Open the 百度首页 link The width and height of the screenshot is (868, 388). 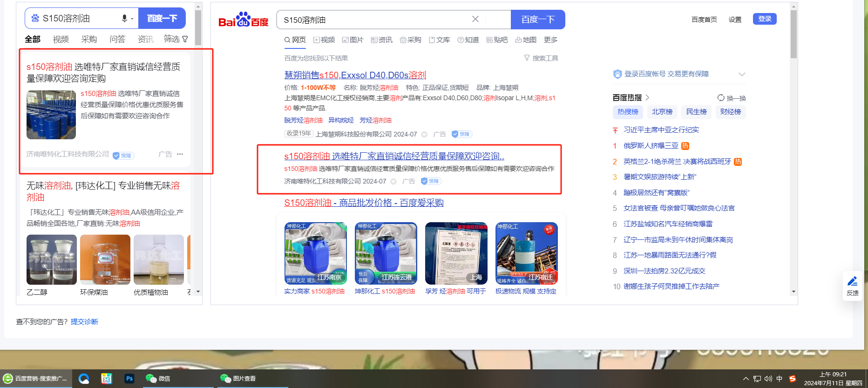click(704, 20)
